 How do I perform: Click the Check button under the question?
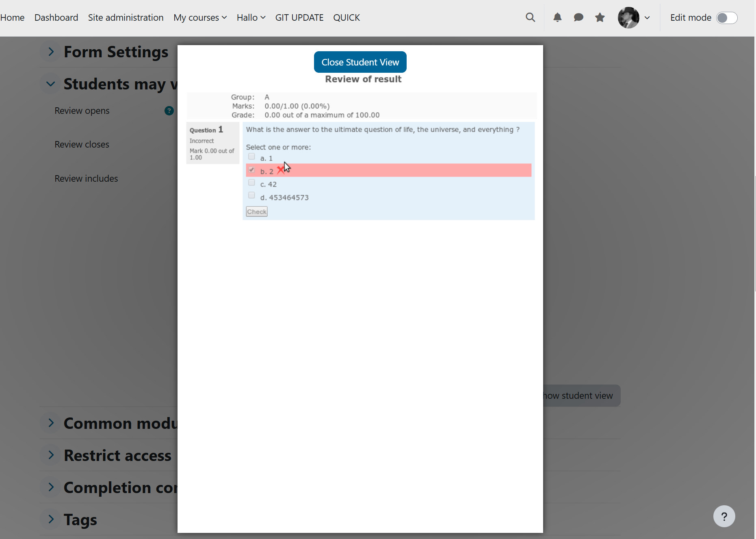(257, 211)
